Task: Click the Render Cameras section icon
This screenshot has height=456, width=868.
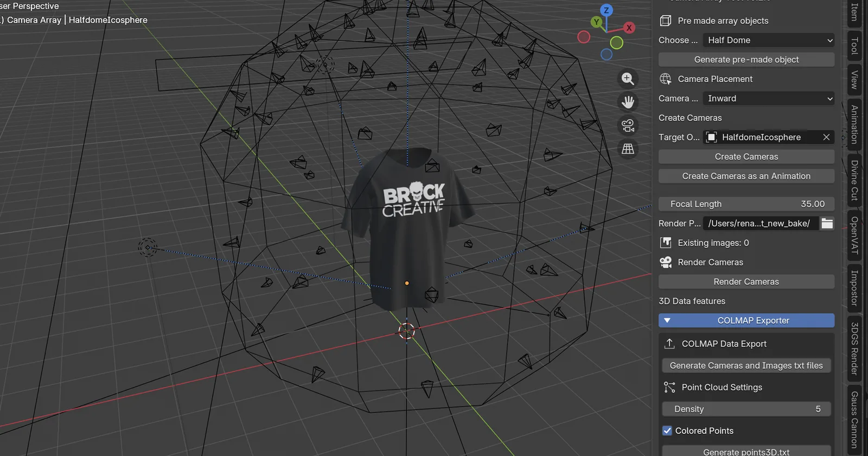Action: 666,262
